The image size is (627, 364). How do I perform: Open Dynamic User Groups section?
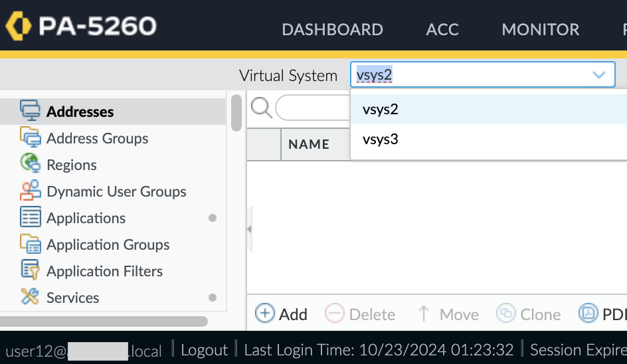pos(116,191)
